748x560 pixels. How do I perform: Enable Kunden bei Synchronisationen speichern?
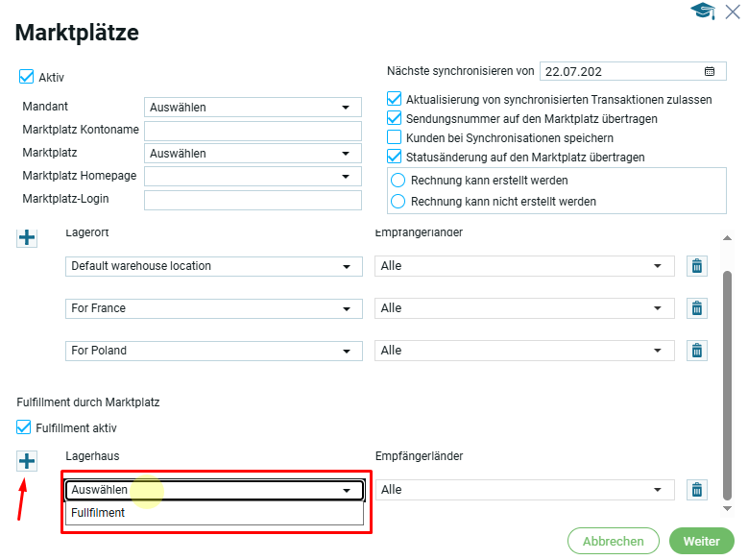[394, 138]
